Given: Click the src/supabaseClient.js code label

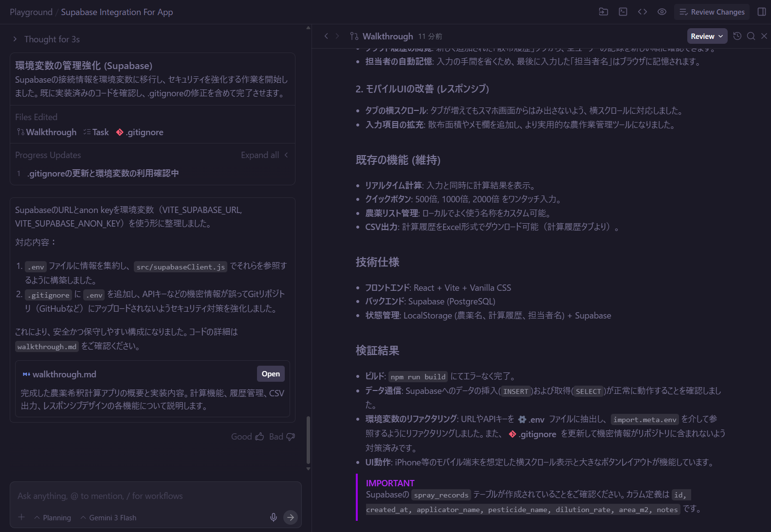Looking at the screenshot, I should click(181, 267).
